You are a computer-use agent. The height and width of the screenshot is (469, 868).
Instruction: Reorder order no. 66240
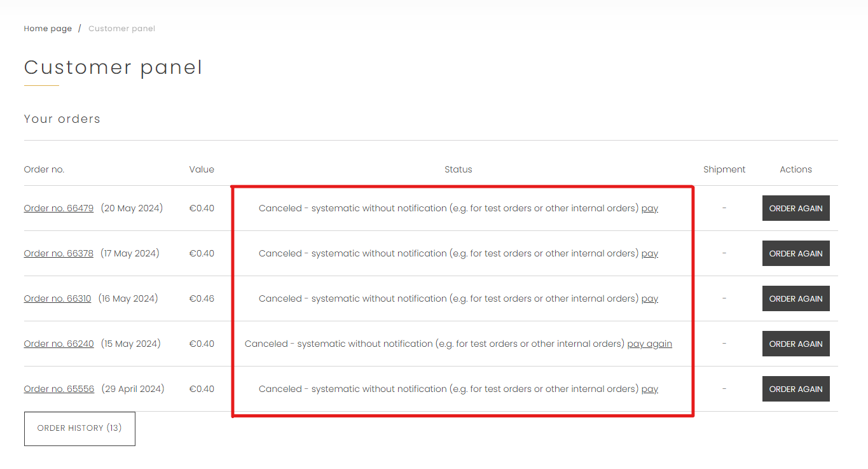(x=796, y=344)
